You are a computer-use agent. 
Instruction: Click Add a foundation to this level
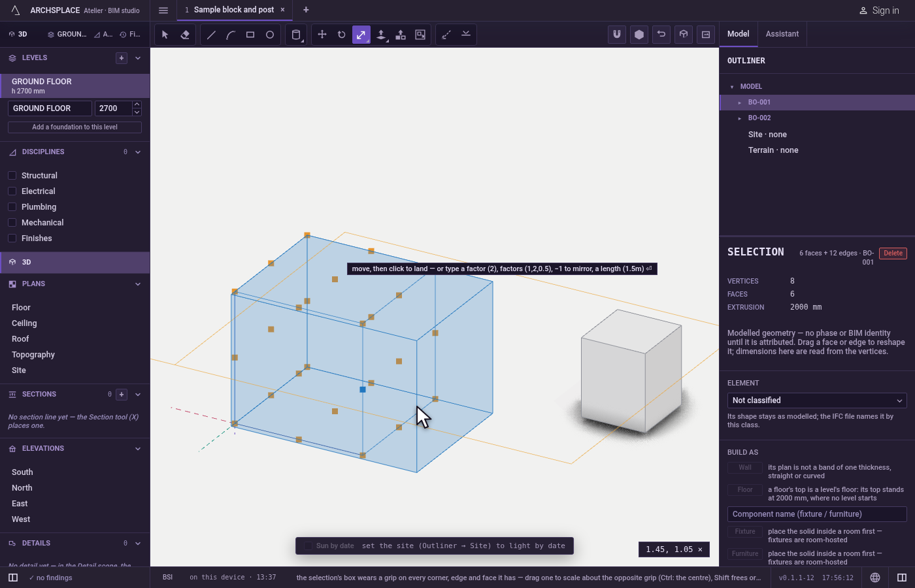pyautogui.click(x=75, y=127)
